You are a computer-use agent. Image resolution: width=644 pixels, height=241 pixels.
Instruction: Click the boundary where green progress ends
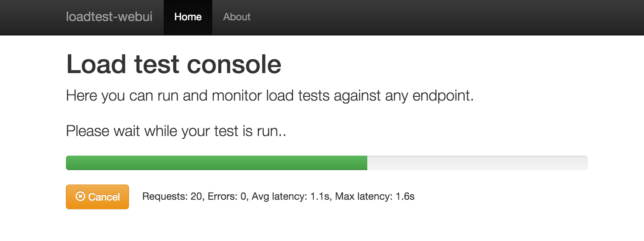pos(367,163)
